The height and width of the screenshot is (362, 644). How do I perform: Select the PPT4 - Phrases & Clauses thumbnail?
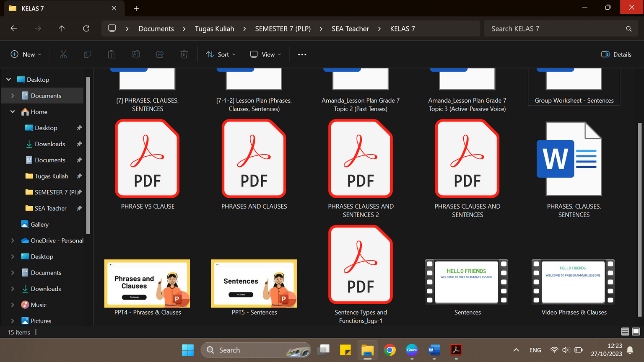147,284
